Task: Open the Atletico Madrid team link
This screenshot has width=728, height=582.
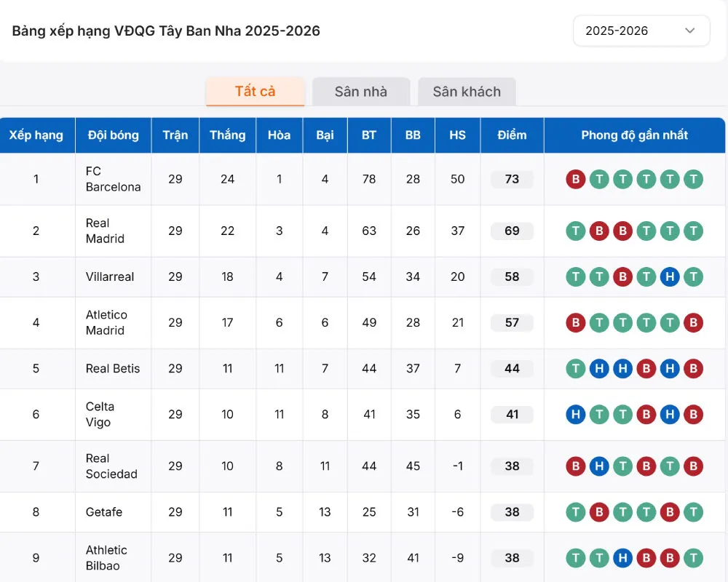Action: [x=106, y=322]
